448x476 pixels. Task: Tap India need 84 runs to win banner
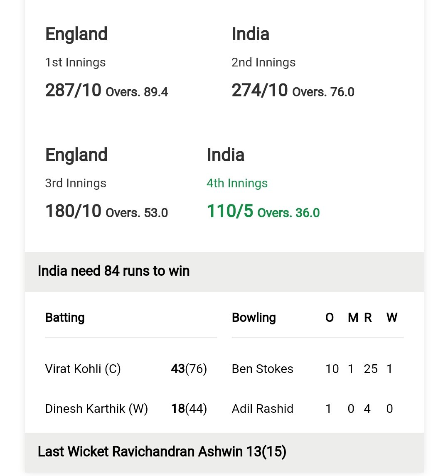pos(224,272)
